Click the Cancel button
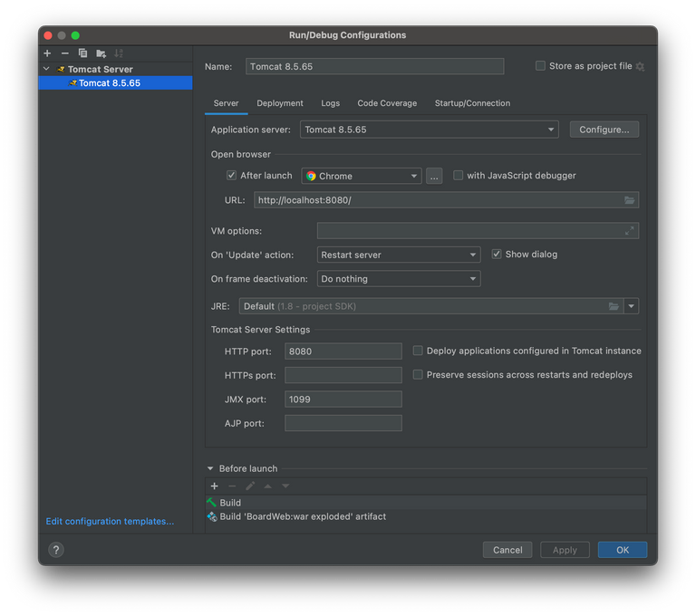The image size is (696, 616). pos(507,550)
